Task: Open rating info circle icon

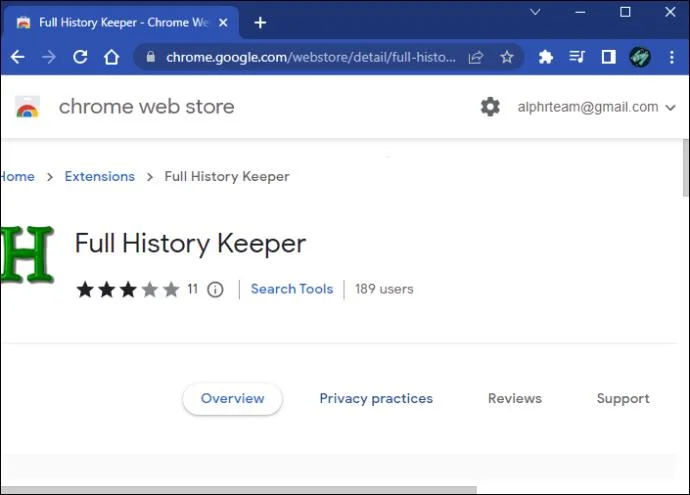Action: [215, 290]
